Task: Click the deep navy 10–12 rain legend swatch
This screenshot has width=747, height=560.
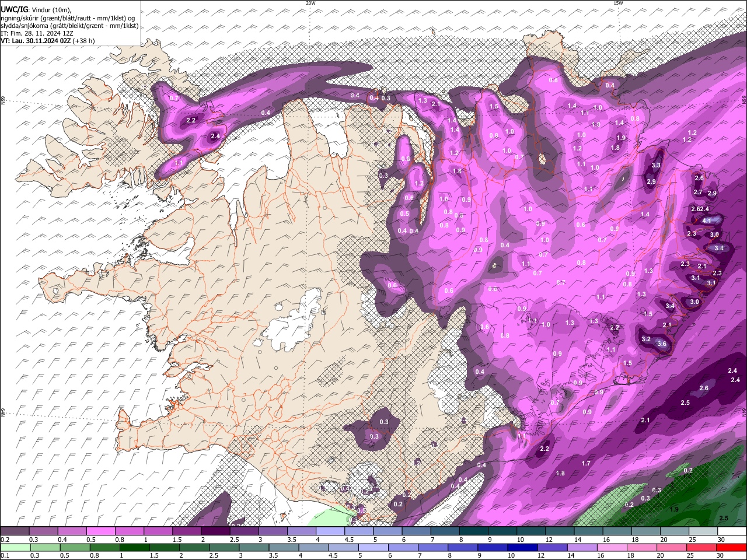Action: click(522, 547)
